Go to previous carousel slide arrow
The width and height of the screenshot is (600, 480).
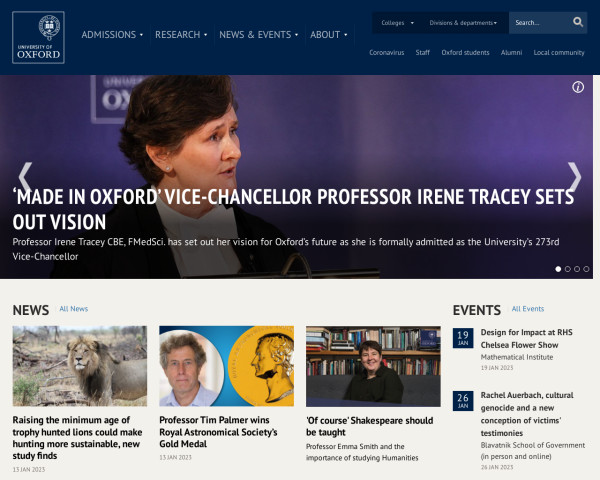tap(25, 177)
